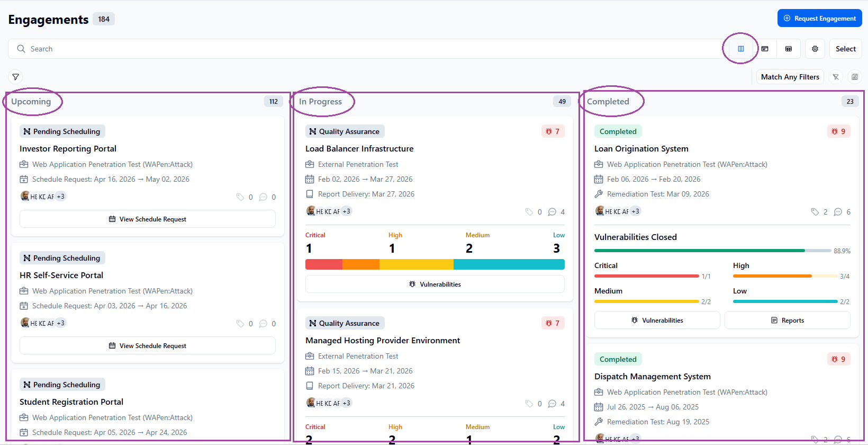Screen dimensions: 868x445
Task: Click the comment icon on Managed Hosting Provider card
Action: [x=552, y=404]
